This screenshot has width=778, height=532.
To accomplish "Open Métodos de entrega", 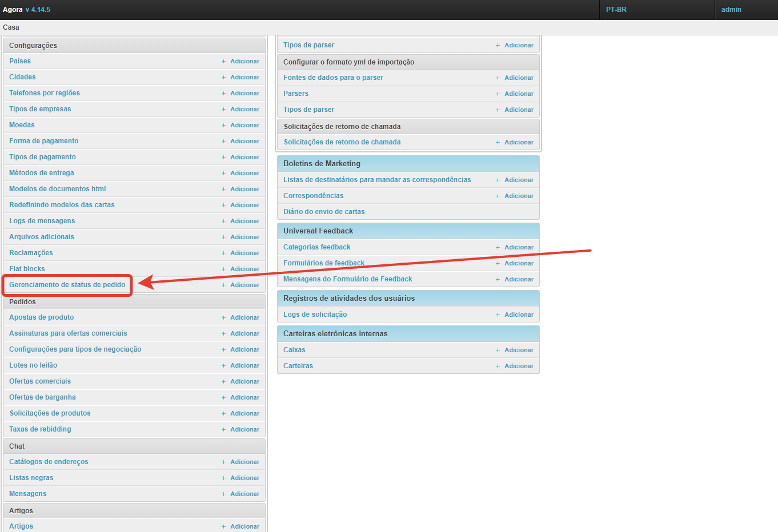I will (42, 173).
